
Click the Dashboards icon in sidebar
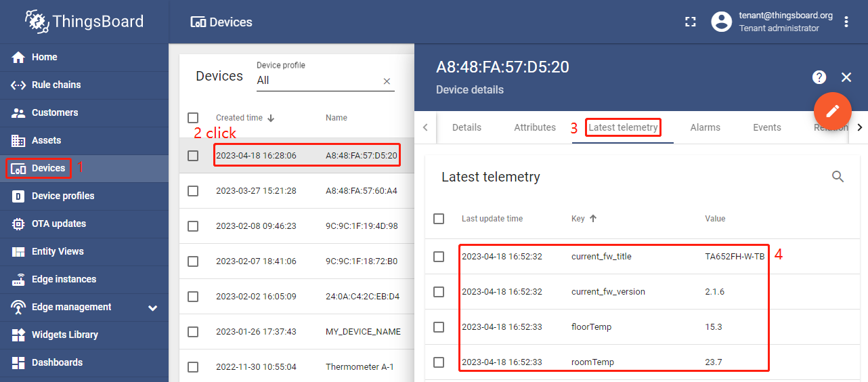tap(19, 363)
